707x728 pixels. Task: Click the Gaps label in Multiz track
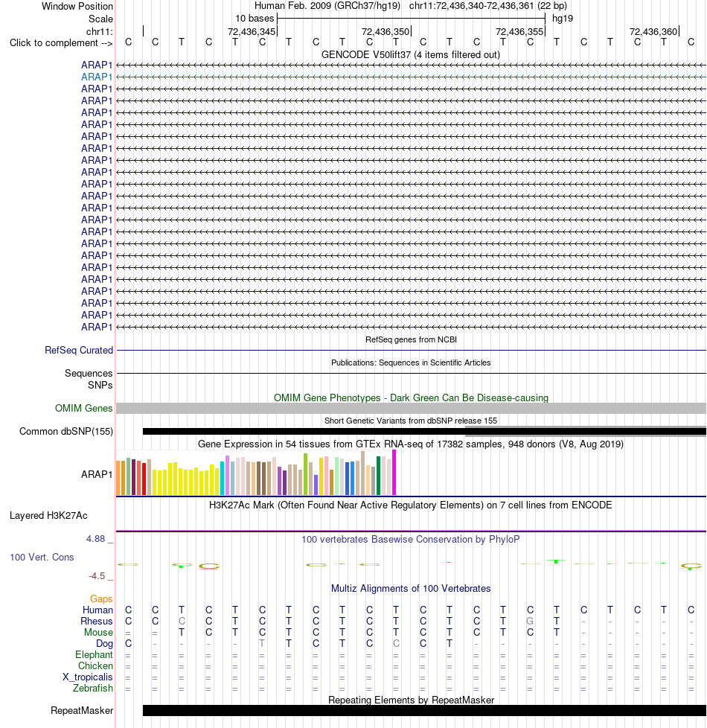pyautogui.click(x=101, y=599)
